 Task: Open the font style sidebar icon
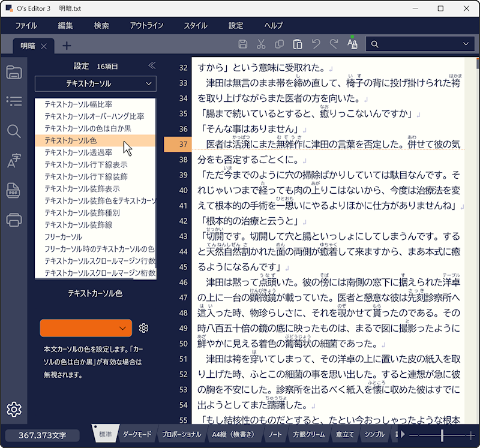point(14,161)
